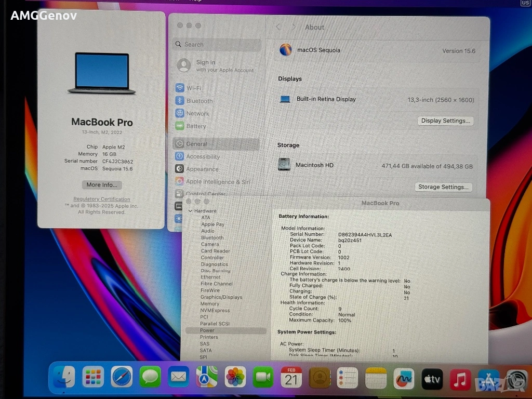Select Memory in Hardware list
This screenshot has height=399, width=532.
(x=209, y=304)
